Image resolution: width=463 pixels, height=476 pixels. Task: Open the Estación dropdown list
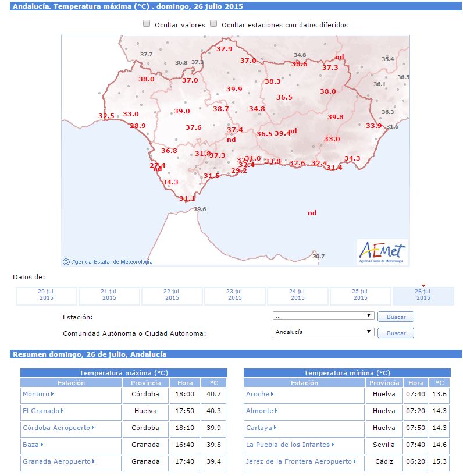tap(323, 316)
